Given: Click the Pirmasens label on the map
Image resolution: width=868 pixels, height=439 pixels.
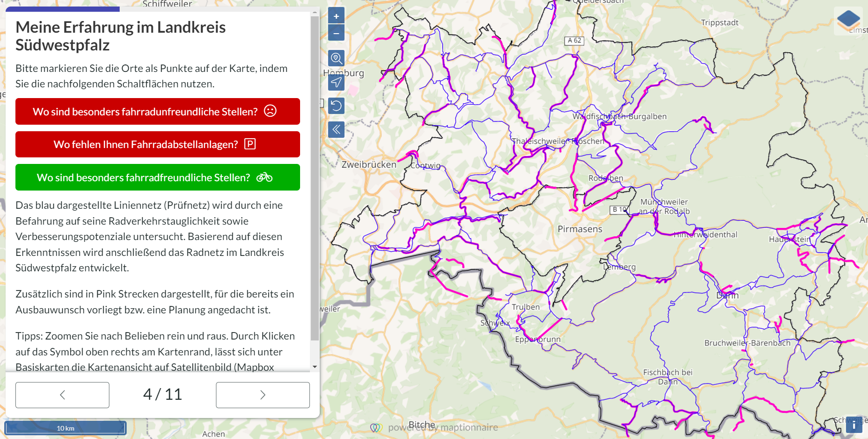Looking at the screenshot, I should [580, 229].
